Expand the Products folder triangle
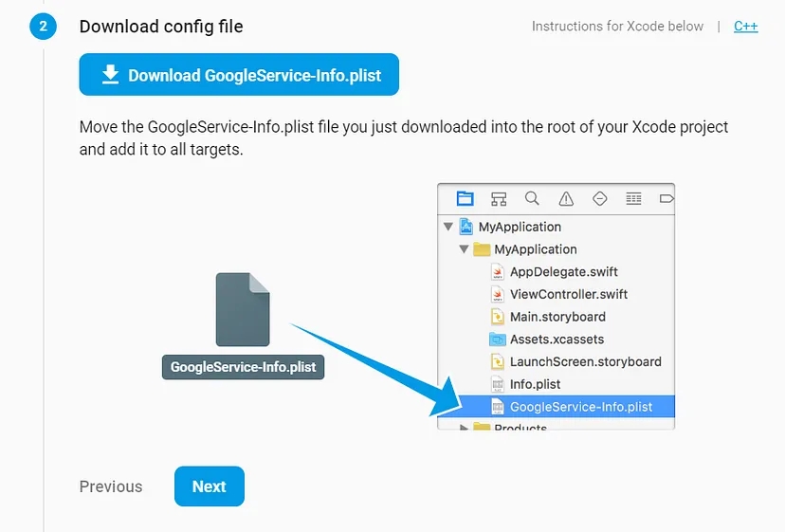The image size is (785, 532). 464,428
